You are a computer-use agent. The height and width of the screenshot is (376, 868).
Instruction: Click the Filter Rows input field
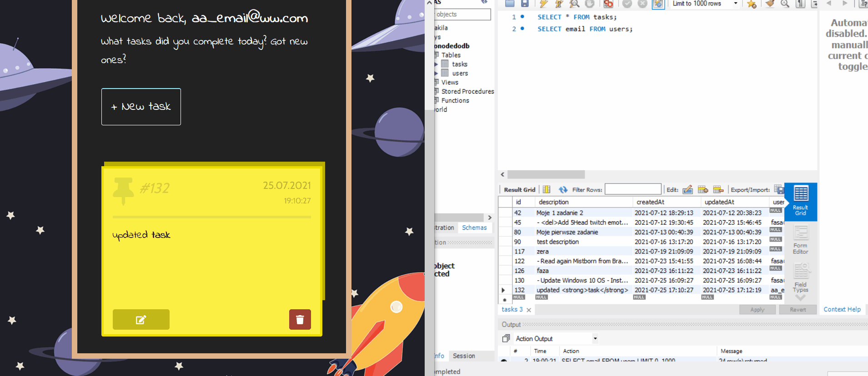pyautogui.click(x=633, y=189)
